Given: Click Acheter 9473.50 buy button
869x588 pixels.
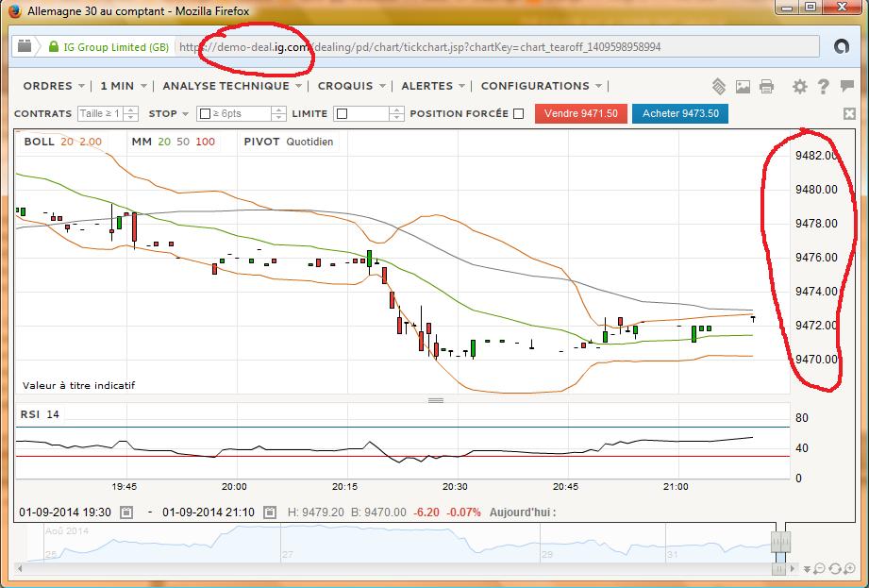Looking at the screenshot, I should pos(680,113).
